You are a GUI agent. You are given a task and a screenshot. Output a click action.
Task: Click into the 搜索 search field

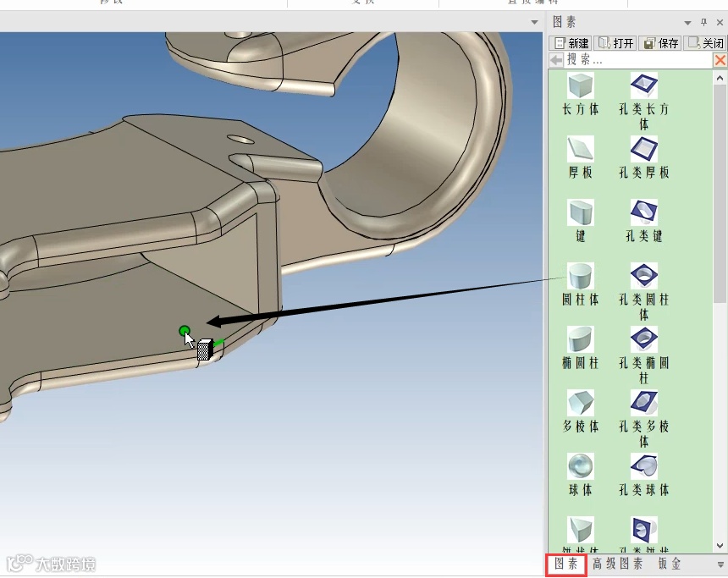pyautogui.click(x=638, y=60)
